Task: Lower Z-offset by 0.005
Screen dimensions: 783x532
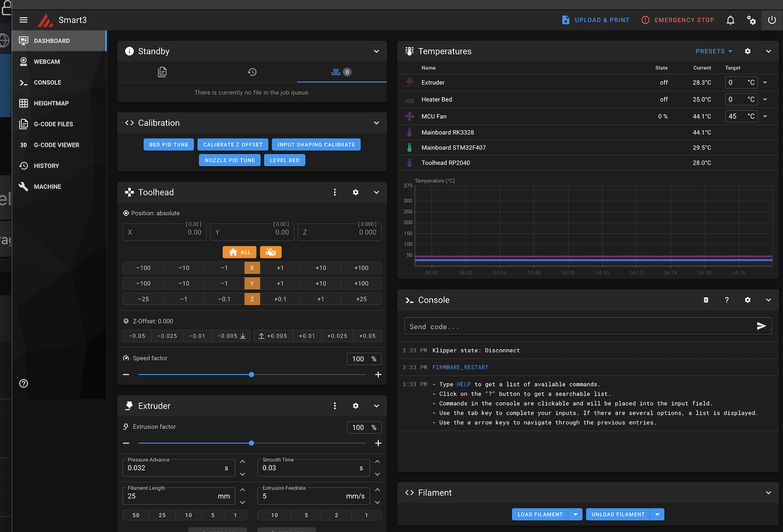Action: (x=231, y=336)
